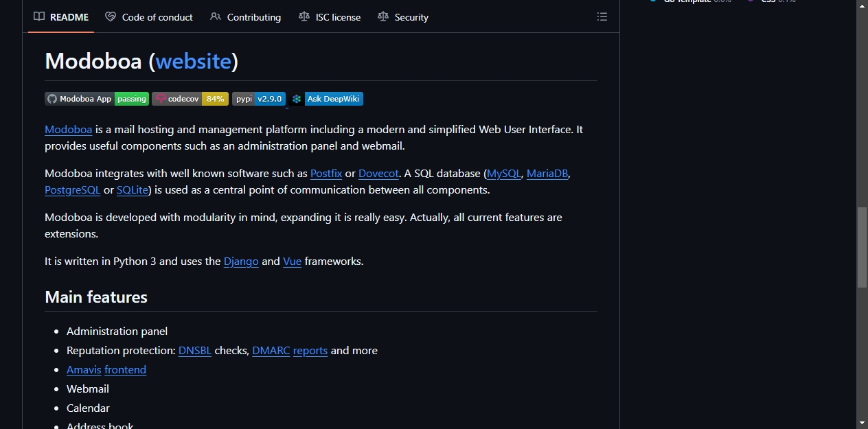This screenshot has height=429, width=868.
Task: Open the Modoboa link in first paragraph
Action: [x=69, y=129]
